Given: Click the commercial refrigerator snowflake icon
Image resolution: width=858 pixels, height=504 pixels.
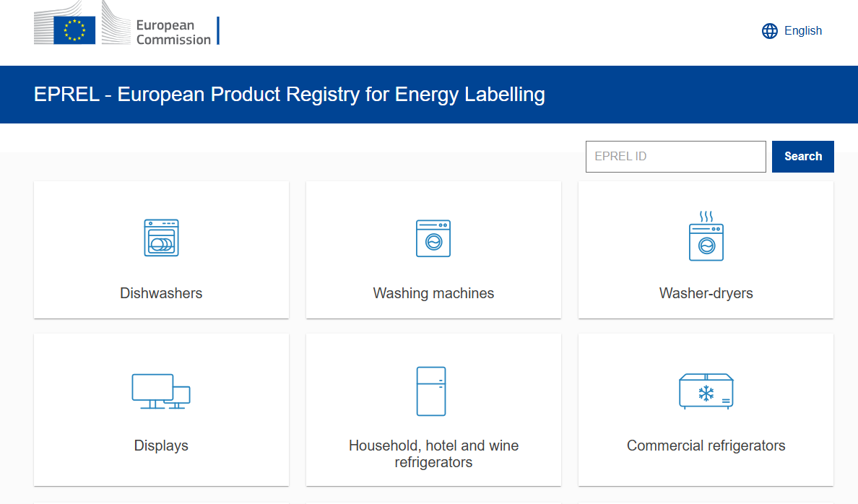Looking at the screenshot, I should click(x=706, y=392).
